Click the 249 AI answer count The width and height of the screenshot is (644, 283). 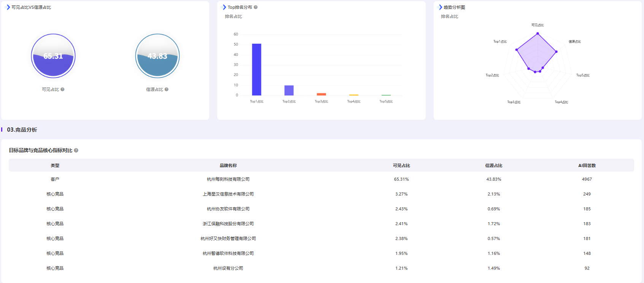click(x=587, y=194)
